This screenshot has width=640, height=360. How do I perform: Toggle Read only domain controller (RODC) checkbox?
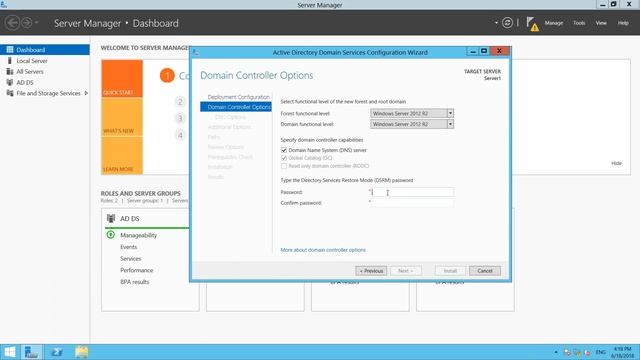point(284,166)
